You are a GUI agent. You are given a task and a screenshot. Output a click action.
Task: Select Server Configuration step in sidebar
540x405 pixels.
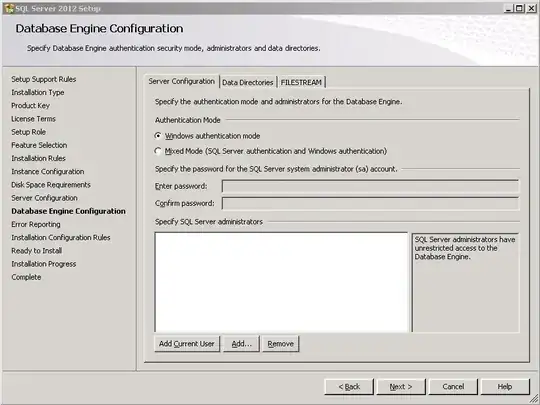tap(44, 198)
